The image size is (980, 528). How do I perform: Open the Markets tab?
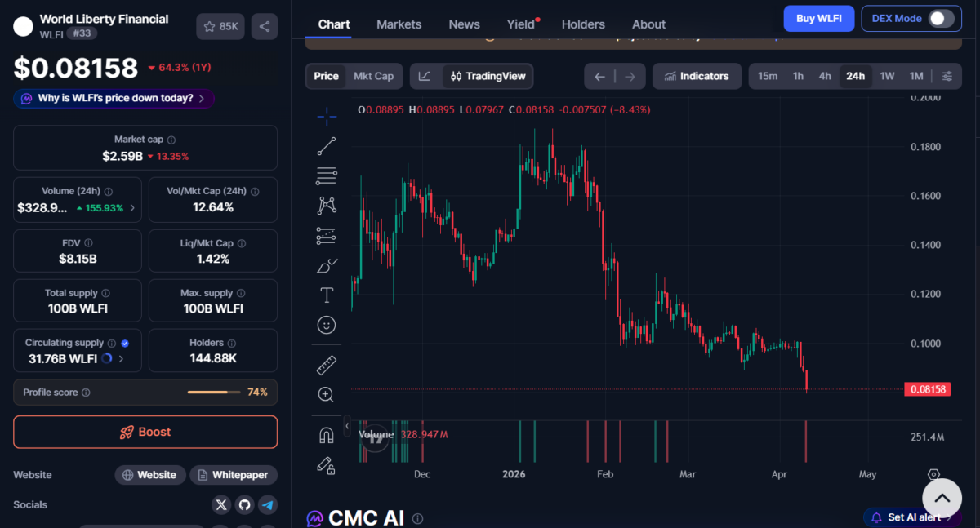(399, 24)
